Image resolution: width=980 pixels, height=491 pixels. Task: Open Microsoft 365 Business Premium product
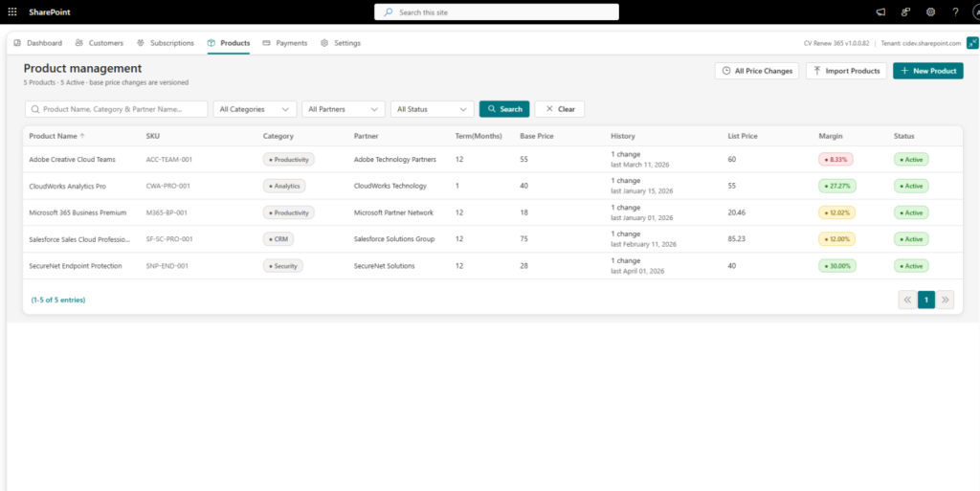pos(78,212)
